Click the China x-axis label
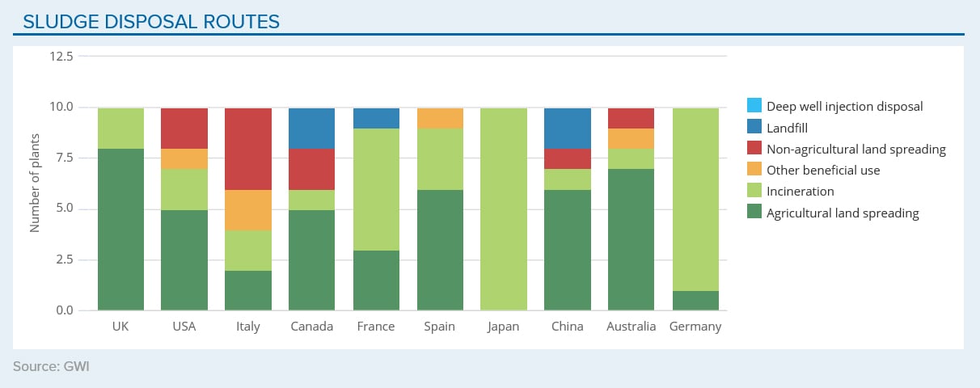Screen dimensions: 980x388 (x=567, y=327)
